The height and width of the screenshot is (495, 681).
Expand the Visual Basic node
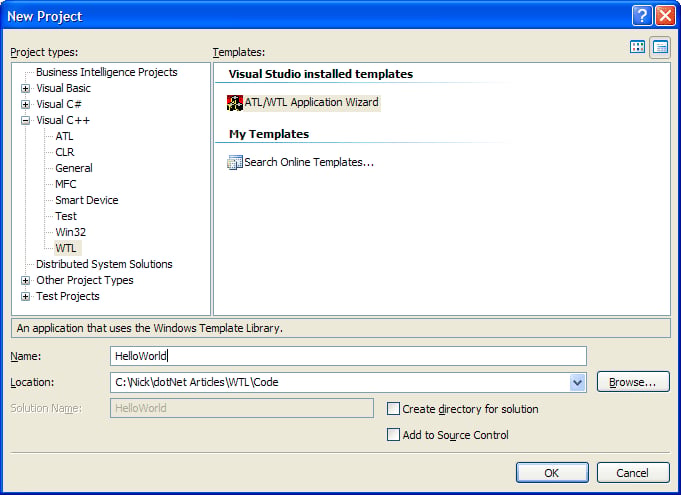click(x=26, y=89)
